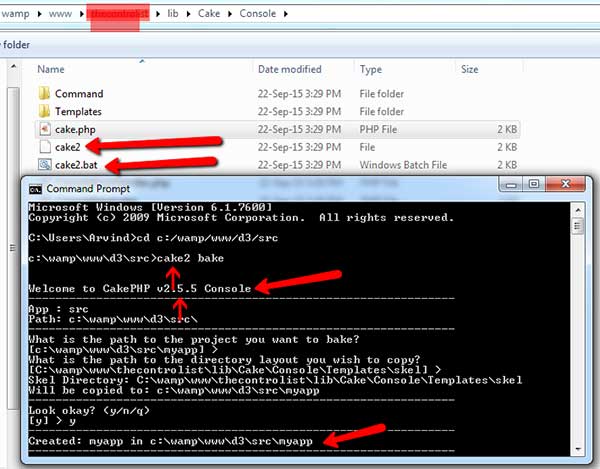Select the Command folder name
This screenshot has width=600, height=469.
click(79, 94)
